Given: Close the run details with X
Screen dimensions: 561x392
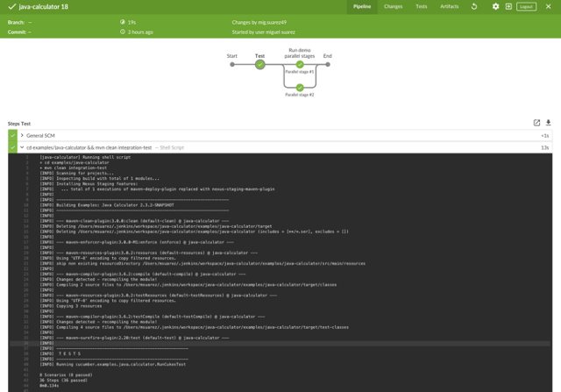Looking at the screenshot, I should pos(549,6).
